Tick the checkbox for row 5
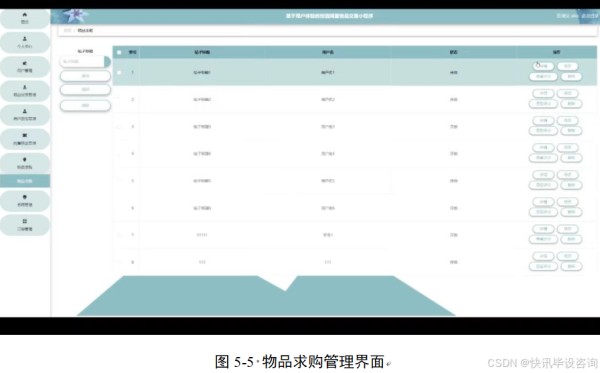The height and width of the screenshot is (373, 600). [119, 181]
